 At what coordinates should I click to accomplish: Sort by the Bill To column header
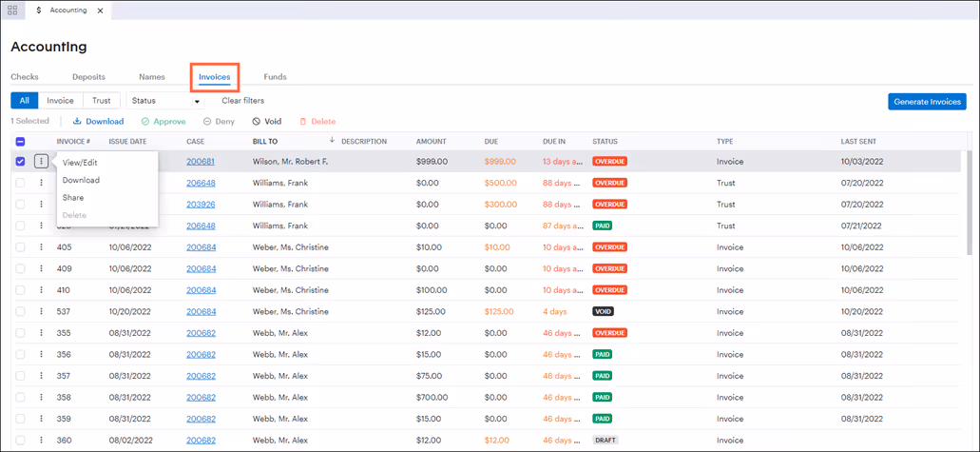(265, 142)
